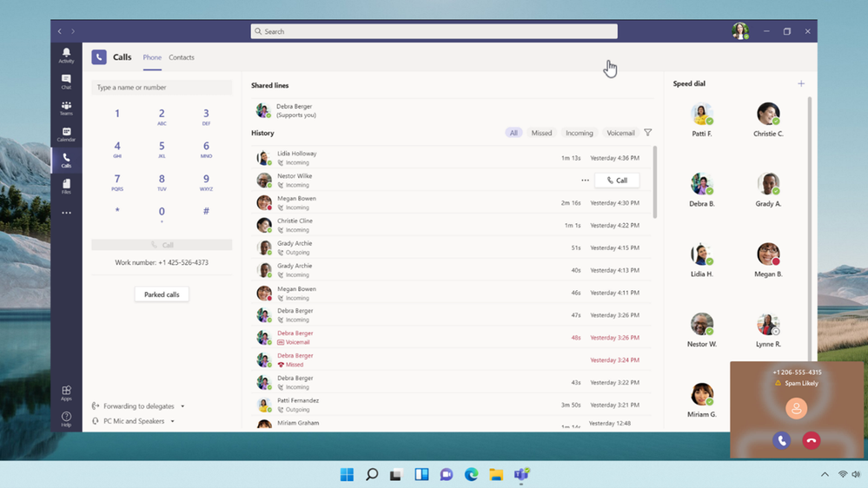Click the Call button for Nestor Wilke
The height and width of the screenshot is (488, 868).
[x=617, y=181]
